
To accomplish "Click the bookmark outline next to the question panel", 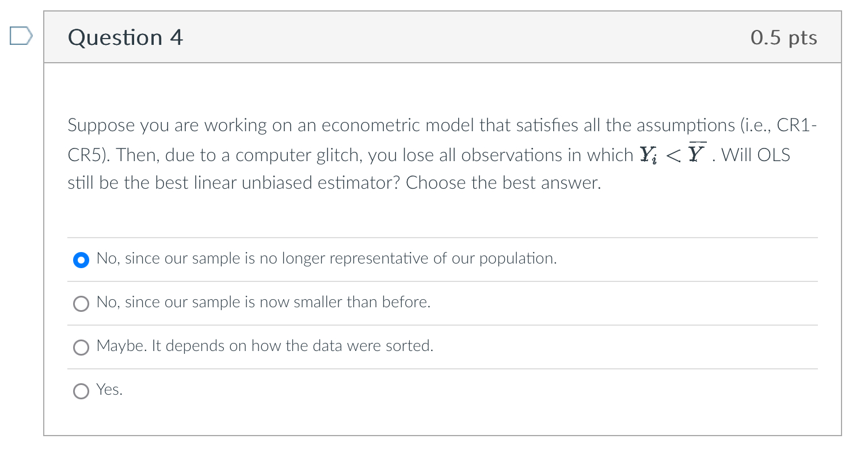I will tap(21, 36).
